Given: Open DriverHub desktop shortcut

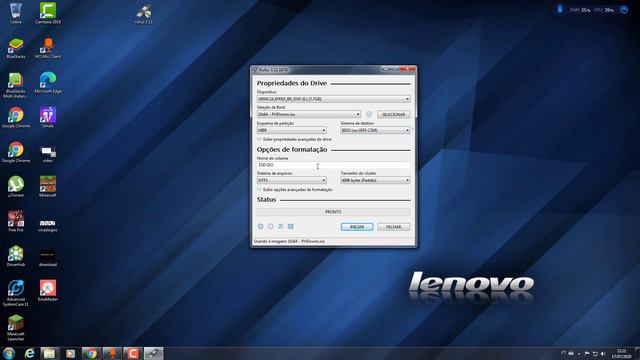Looking at the screenshot, I should click(x=16, y=256).
